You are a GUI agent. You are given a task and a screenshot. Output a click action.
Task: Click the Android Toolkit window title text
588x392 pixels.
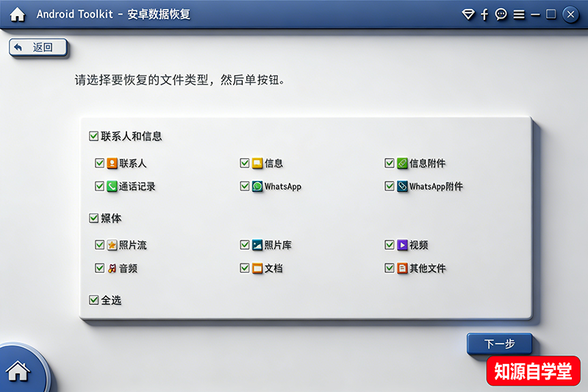(113, 14)
